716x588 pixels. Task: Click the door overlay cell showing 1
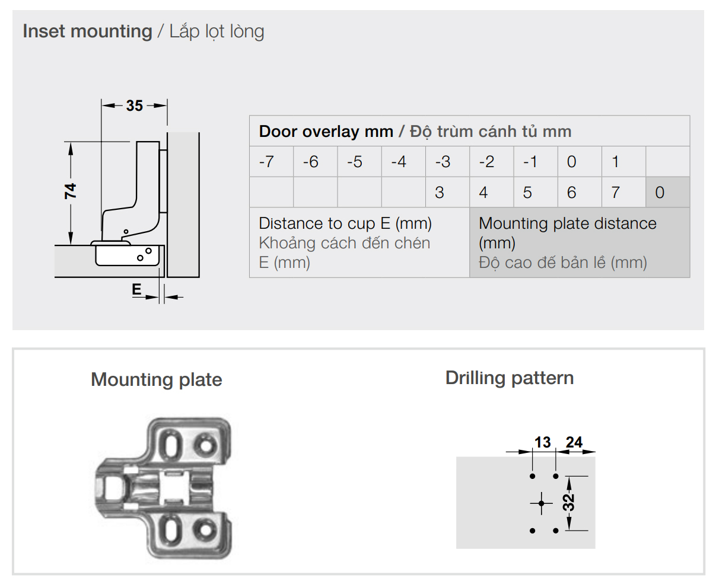pyautogui.click(x=617, y=162)
